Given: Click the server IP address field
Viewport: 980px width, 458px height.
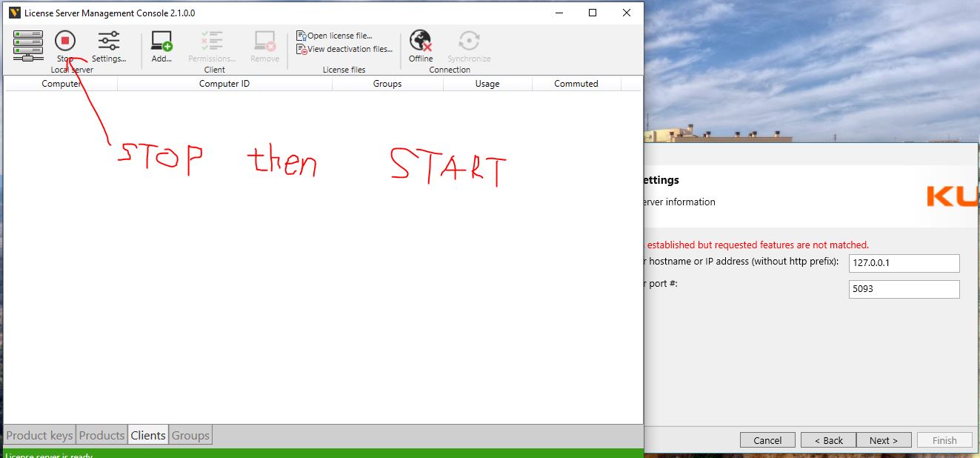Looking at the screenshot, I should 904,263.
